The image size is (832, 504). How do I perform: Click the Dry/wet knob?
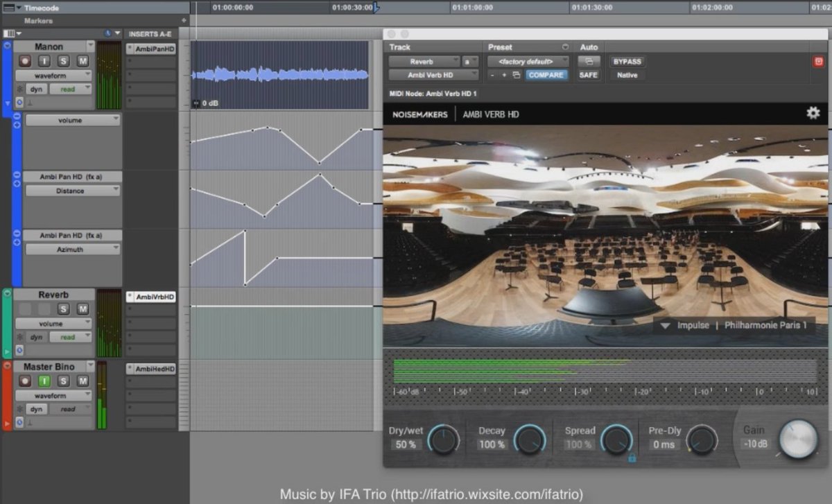click(443, 440)
